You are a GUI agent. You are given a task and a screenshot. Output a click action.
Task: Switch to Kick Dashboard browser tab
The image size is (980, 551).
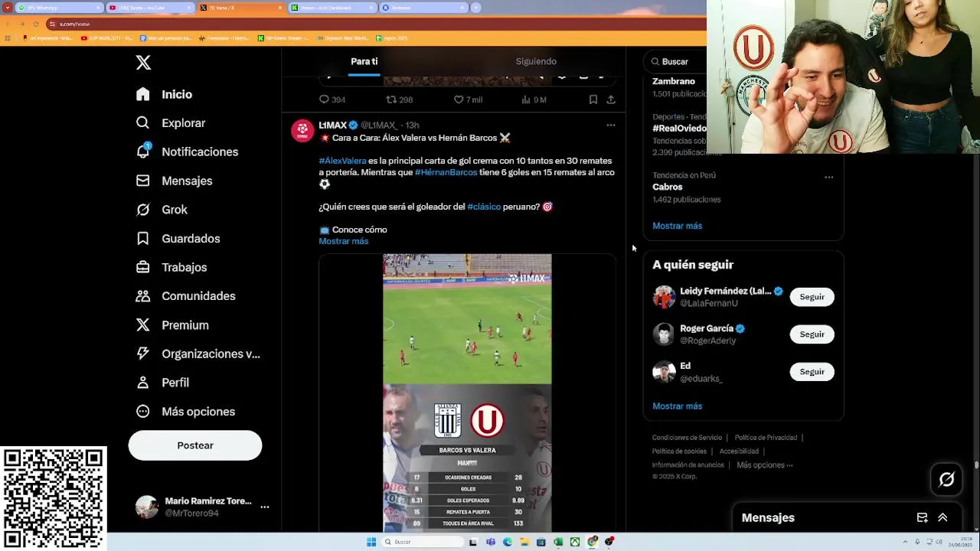(332, 8)
